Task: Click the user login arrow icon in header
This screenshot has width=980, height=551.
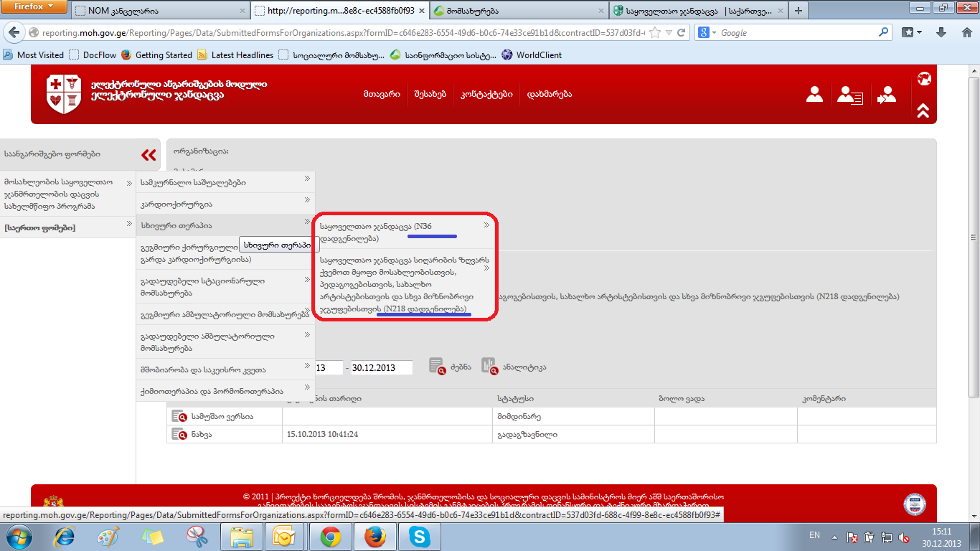Action: point(887,95)
